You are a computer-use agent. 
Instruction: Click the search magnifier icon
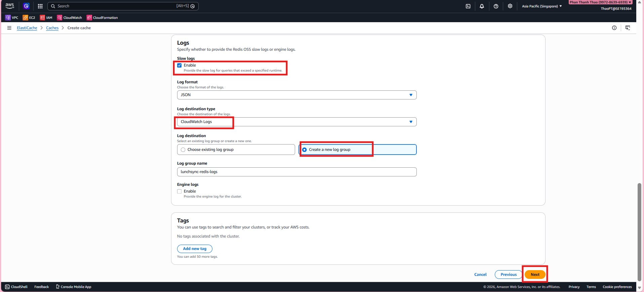53,6
